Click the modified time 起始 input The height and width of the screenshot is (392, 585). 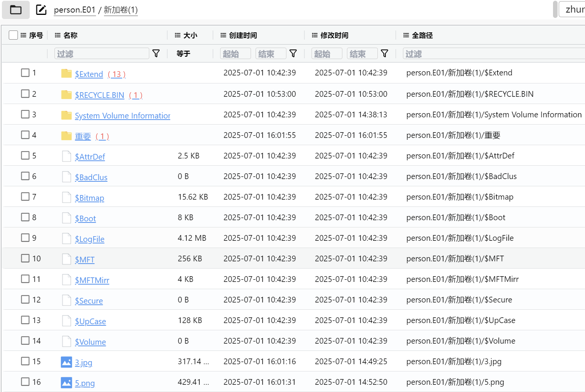tap(327, 54)
